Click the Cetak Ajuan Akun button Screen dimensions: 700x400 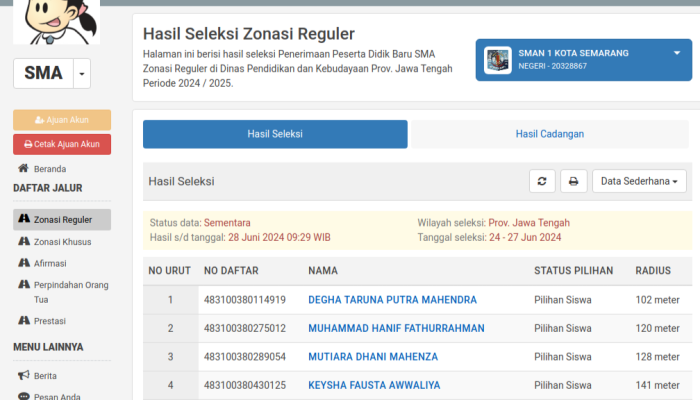(62, 144)
